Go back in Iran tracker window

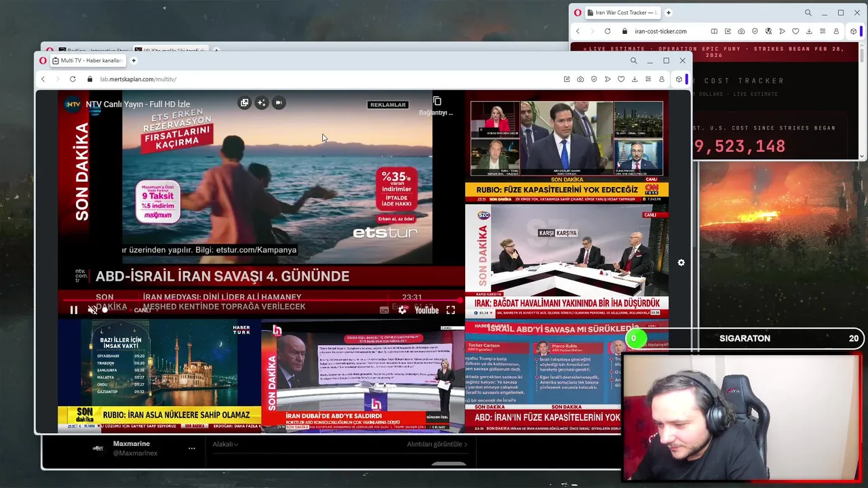[578, 31]
